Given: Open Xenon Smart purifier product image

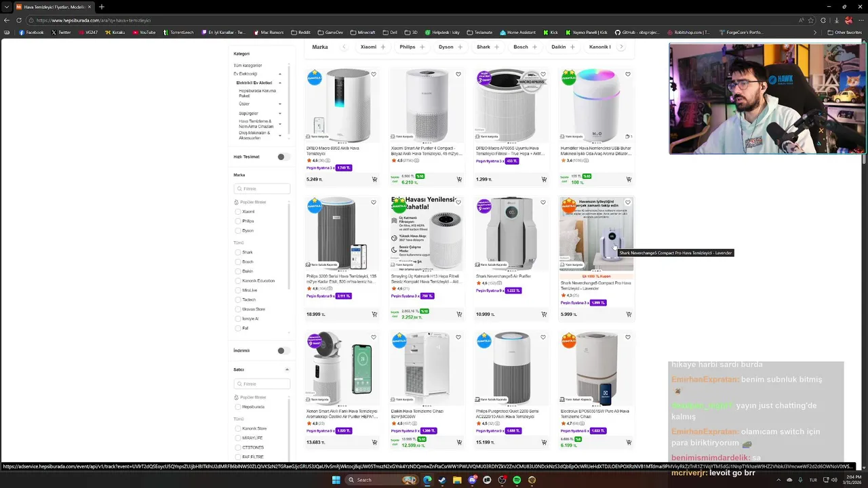Looking at the screenshot, I should [x=342, y=368].
